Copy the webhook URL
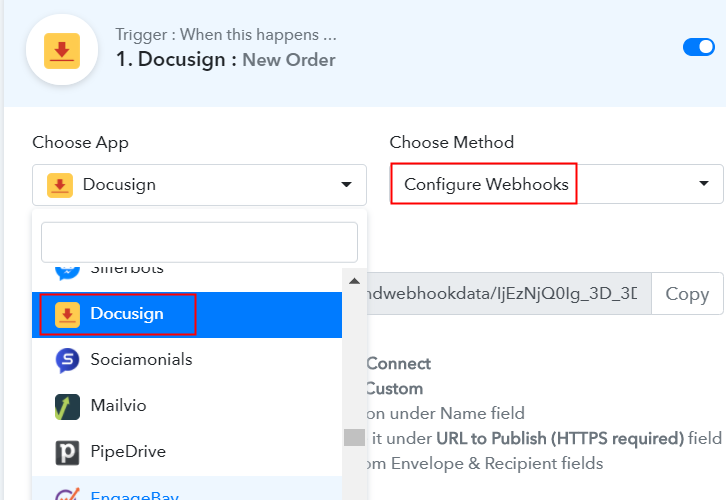 (x=687, y=294)
